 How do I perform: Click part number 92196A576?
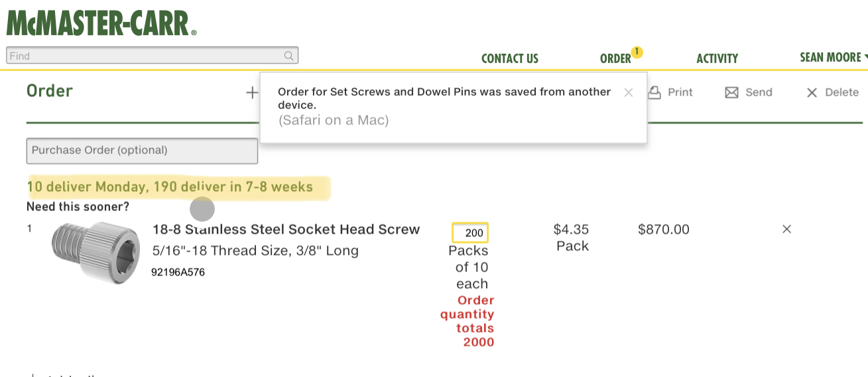(178, 272)
